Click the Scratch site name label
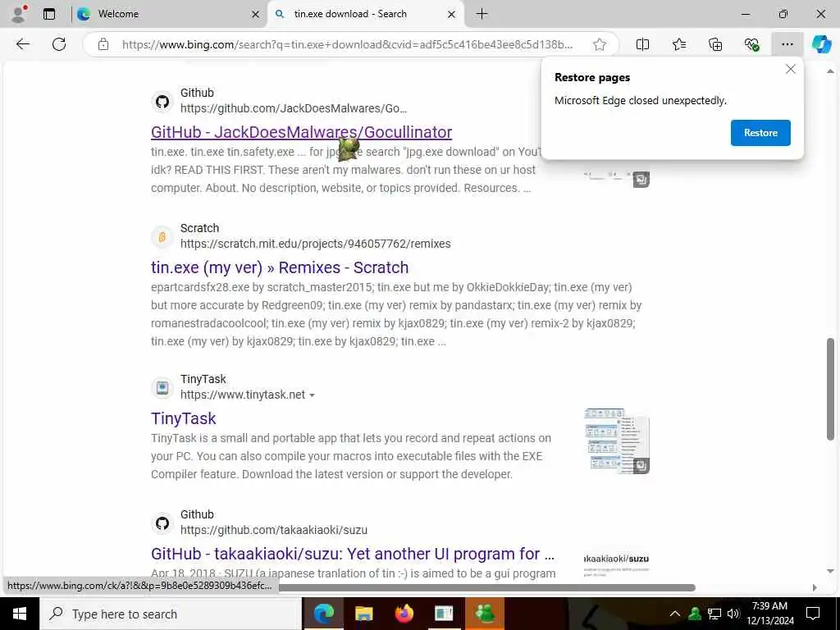This screenshot has height=630, width=840. coord(200,228)
